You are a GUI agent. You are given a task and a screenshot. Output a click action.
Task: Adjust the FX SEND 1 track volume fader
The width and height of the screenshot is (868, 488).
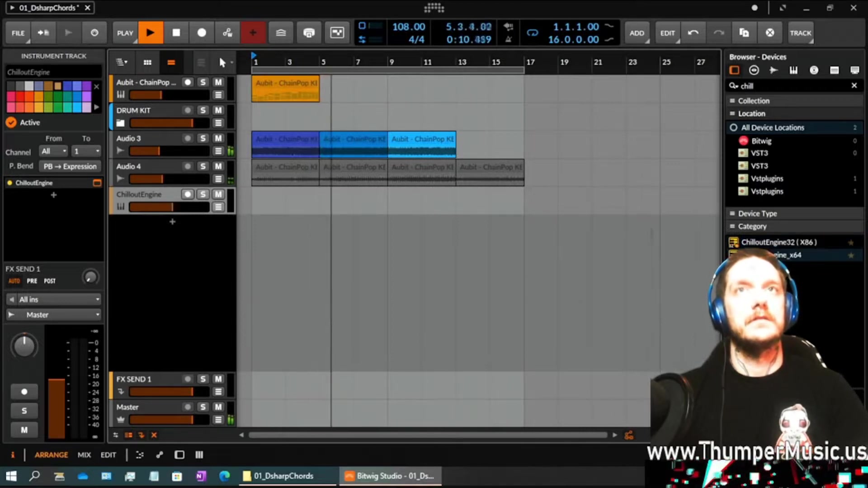coord(169,392)
